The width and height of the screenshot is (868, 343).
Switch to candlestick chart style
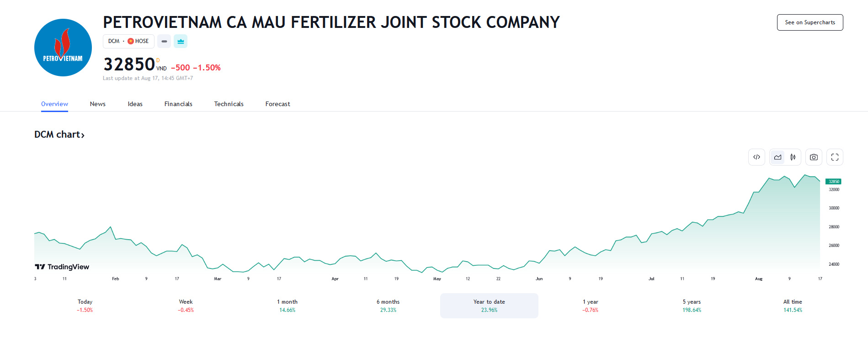coord(793,157)
